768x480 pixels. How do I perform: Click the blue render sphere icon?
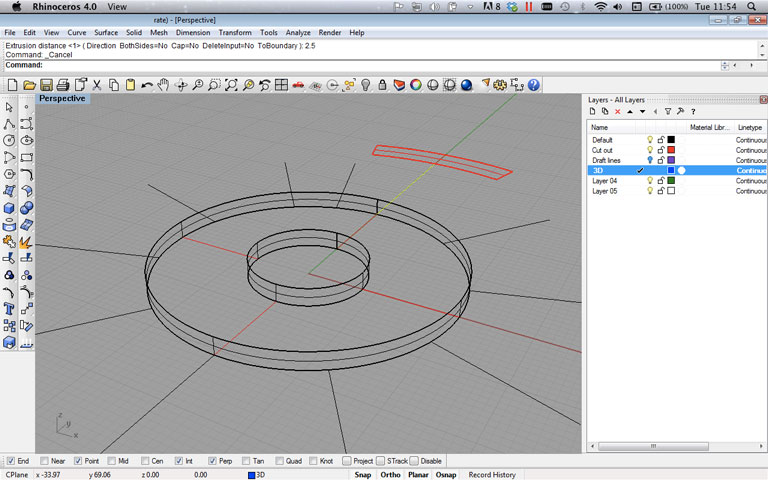pyautogui.click(x=466, y=85)
